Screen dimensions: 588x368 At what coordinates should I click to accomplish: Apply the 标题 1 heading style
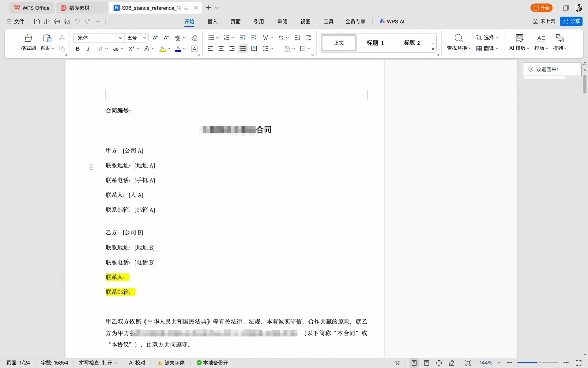[x=375, y=43]
